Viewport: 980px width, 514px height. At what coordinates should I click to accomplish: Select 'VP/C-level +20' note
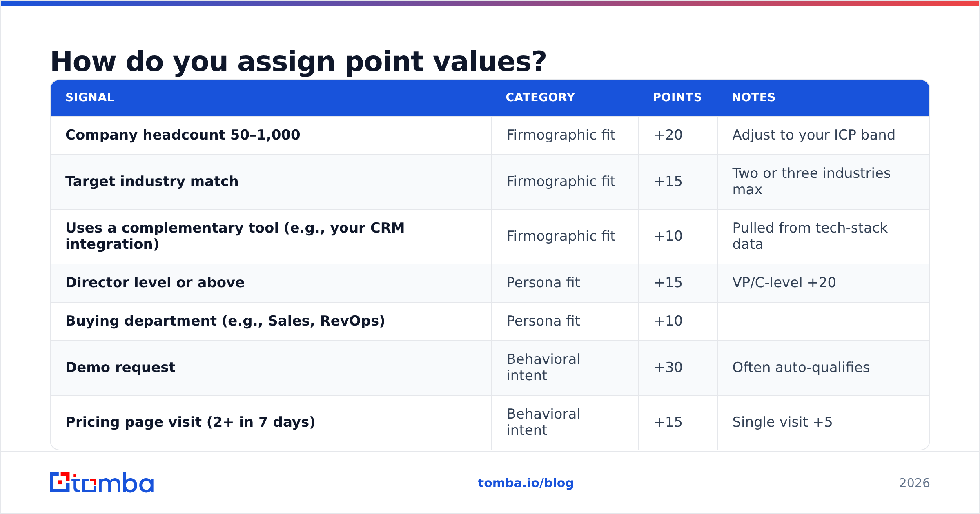(x=784, y=283)
